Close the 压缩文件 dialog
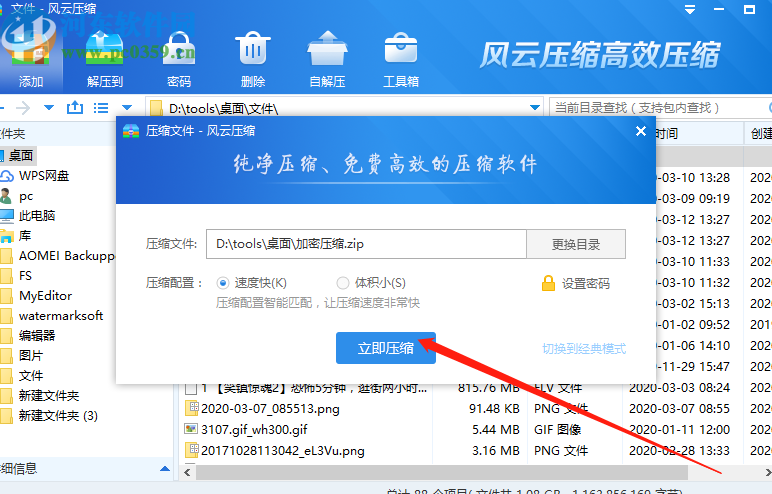This screenshot has width=772, height=494. click(641, 131)
